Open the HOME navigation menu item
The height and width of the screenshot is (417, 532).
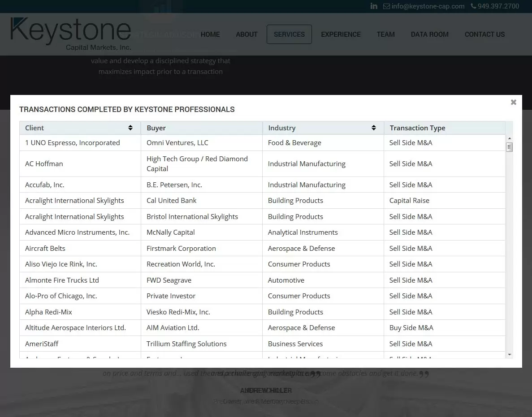210,34
